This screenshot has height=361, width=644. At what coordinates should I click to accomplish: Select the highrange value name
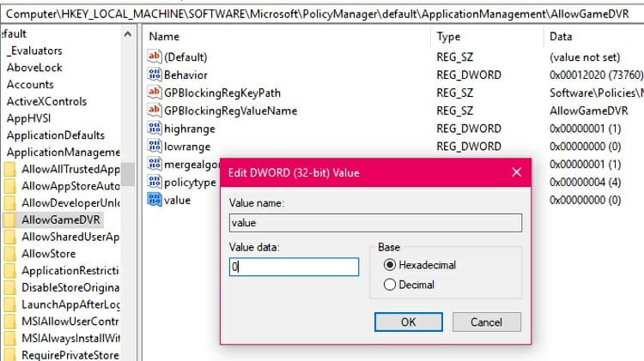click(x=190, y=129)
